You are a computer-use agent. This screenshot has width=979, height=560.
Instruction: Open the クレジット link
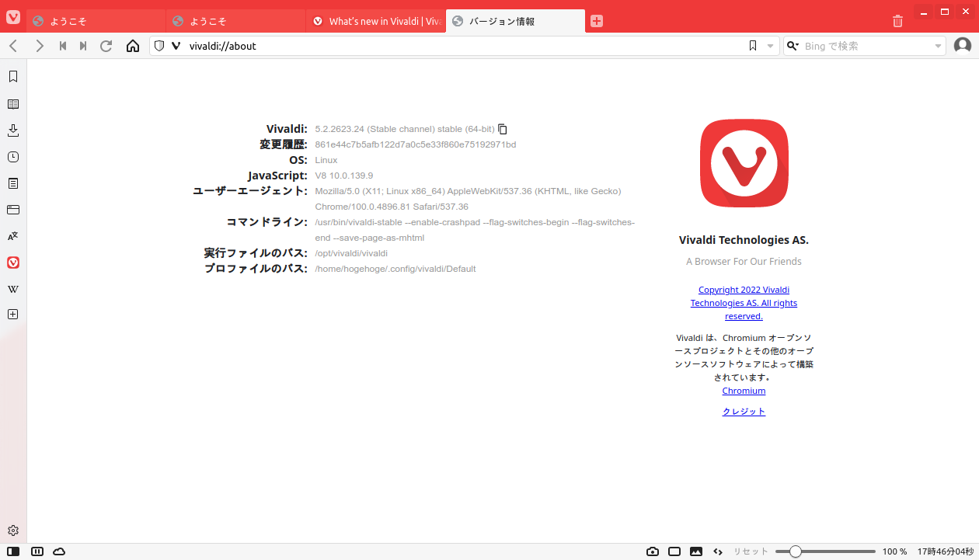744,412
